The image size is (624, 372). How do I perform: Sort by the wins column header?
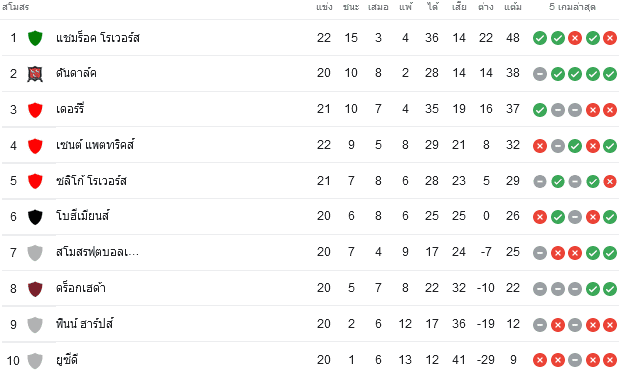(351, 7)
